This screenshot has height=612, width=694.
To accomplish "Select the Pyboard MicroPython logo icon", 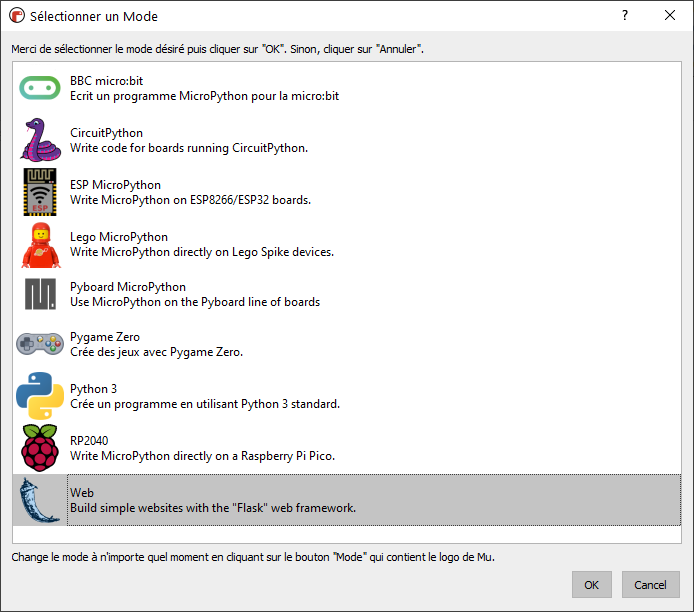I will (x=40, y=294).
